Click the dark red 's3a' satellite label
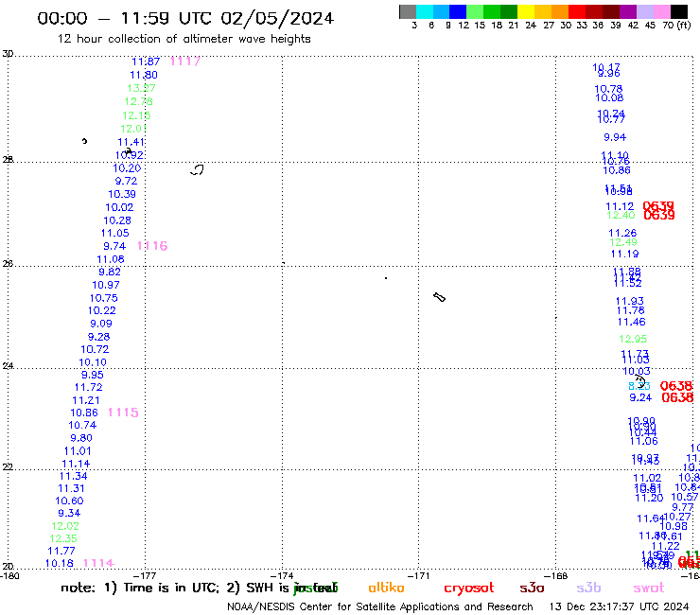The height and width of the screenshot is (615, 700). tap(532, 588)
